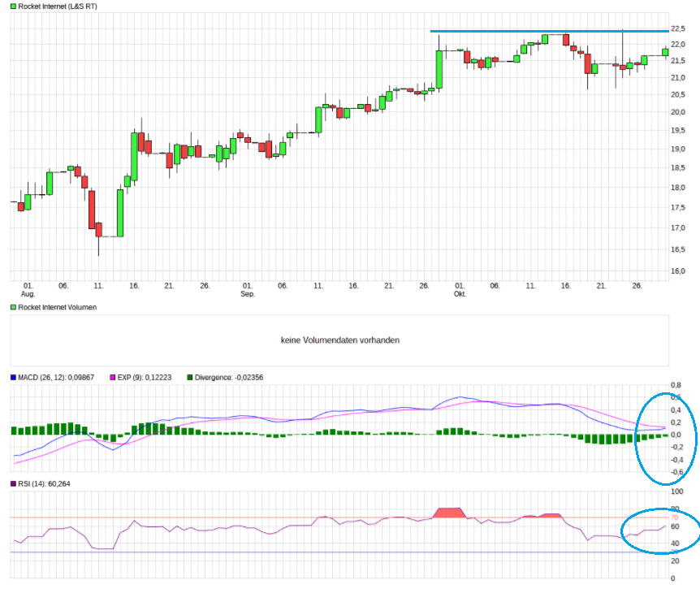700x593 pixels.
Task: Click the 22,0 price axis label
Action: click(678, 44)
